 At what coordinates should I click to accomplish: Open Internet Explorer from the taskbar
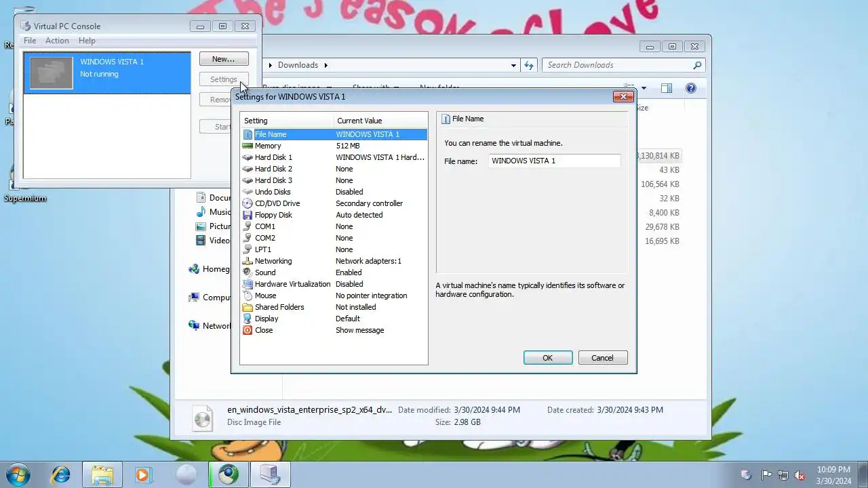click(x=61, y=474)
